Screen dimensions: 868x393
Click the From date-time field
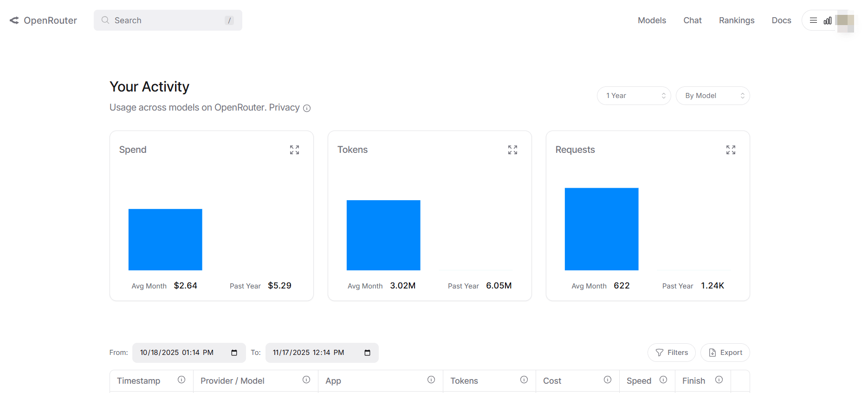(189, 353)
